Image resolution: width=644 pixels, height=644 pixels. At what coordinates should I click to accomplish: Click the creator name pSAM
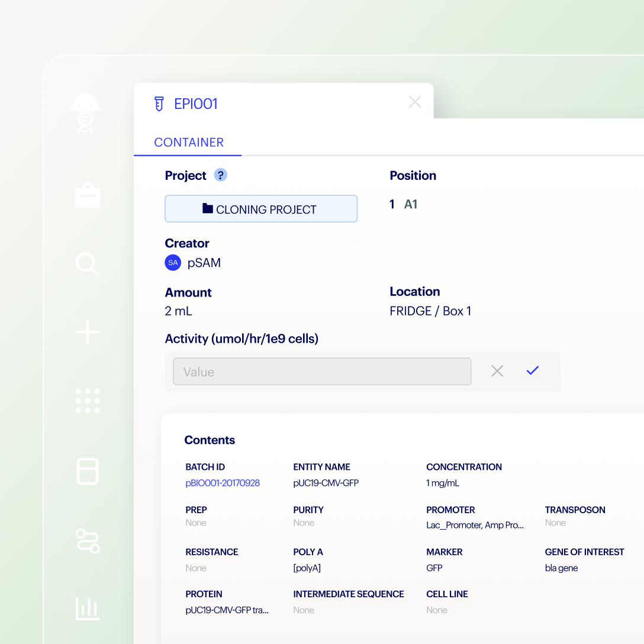point(204,263)
